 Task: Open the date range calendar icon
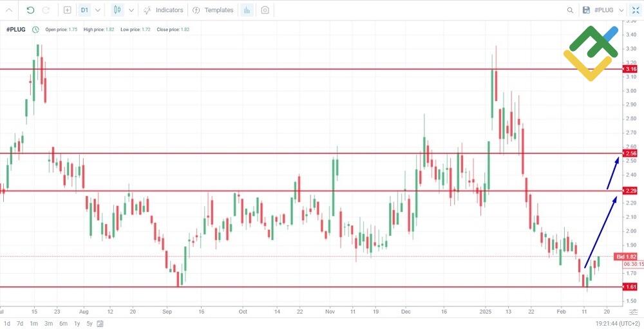(x=100, y=324)
